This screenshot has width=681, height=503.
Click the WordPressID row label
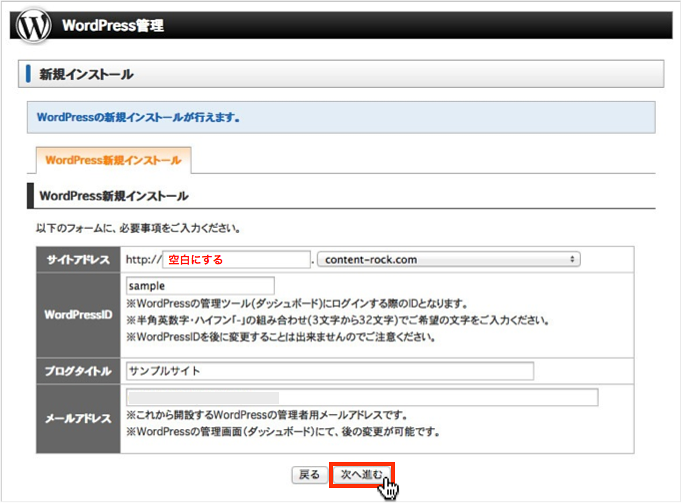coord(78,315)
